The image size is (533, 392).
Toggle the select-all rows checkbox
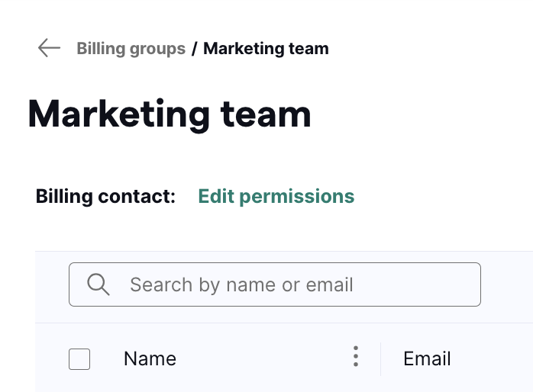[79, 359]
